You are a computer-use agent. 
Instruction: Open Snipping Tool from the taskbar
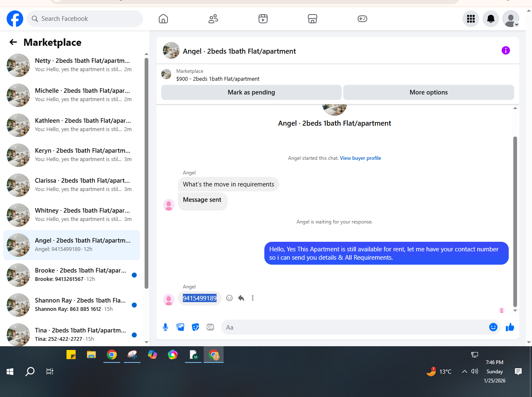pos(132,355)
